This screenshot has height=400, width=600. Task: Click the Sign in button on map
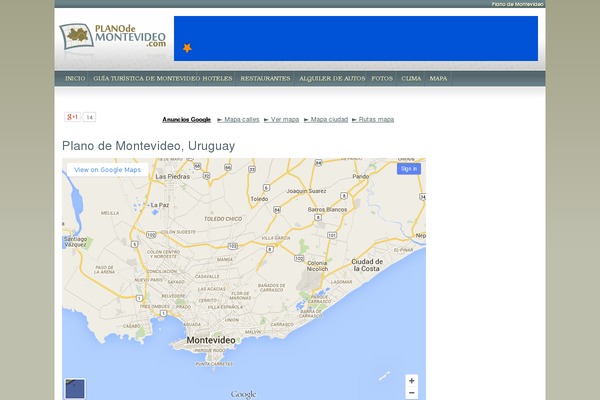(409, 169)
